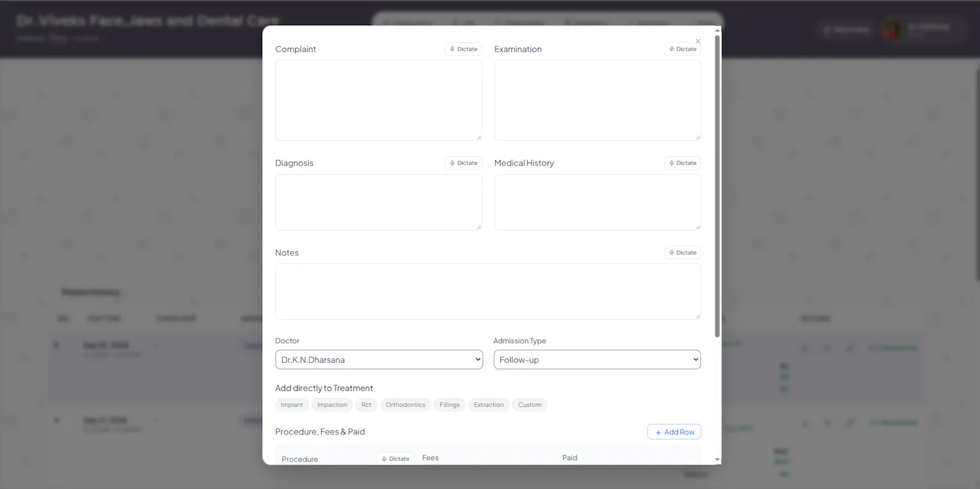Click the "Add directly to Treatment" heading
Screen dimensions: 980x489
324,388
